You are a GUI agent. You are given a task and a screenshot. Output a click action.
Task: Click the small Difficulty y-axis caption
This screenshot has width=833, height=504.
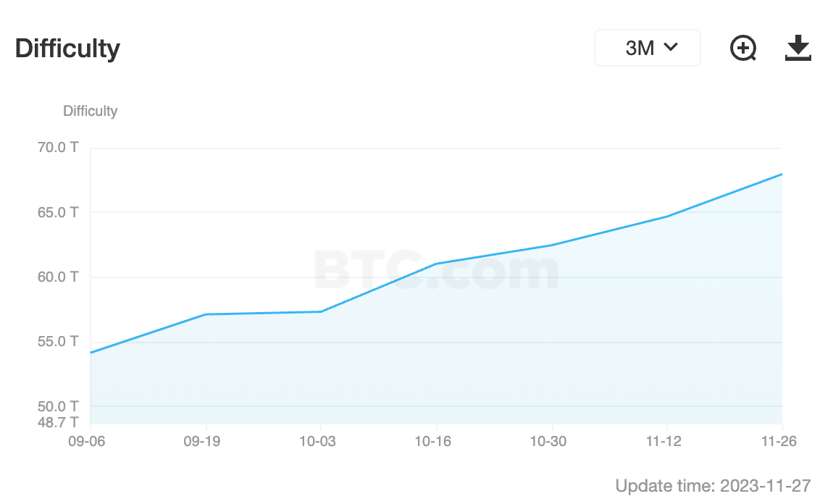pos(90,111)
